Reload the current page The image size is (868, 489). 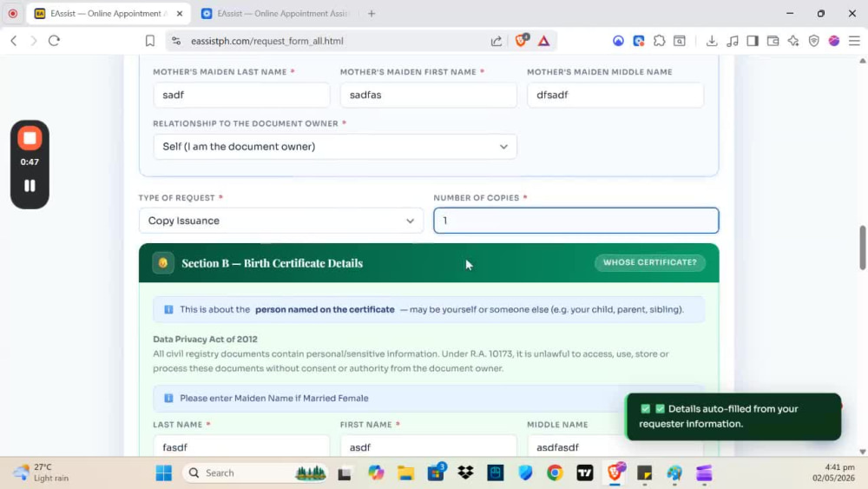(54, 41)
